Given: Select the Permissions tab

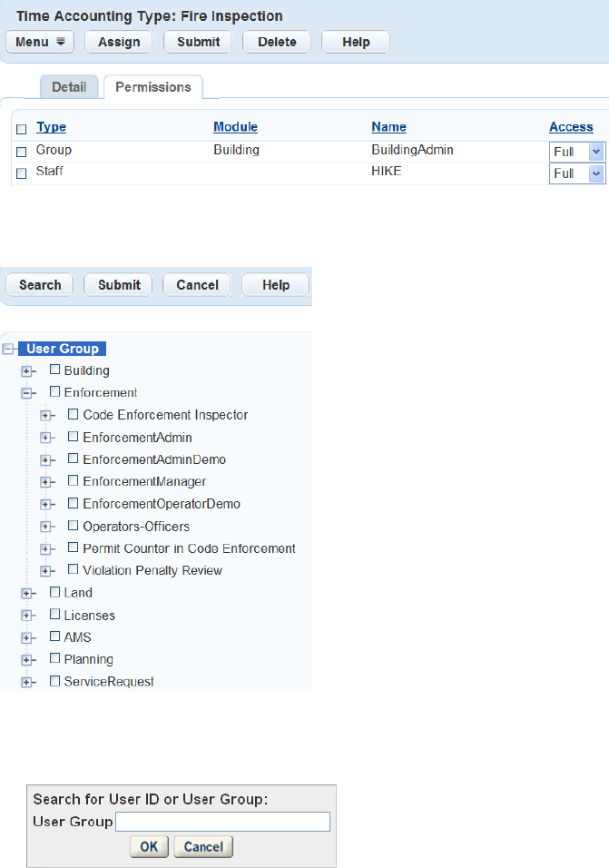Looking at the screenshot, I should [153, 87].
